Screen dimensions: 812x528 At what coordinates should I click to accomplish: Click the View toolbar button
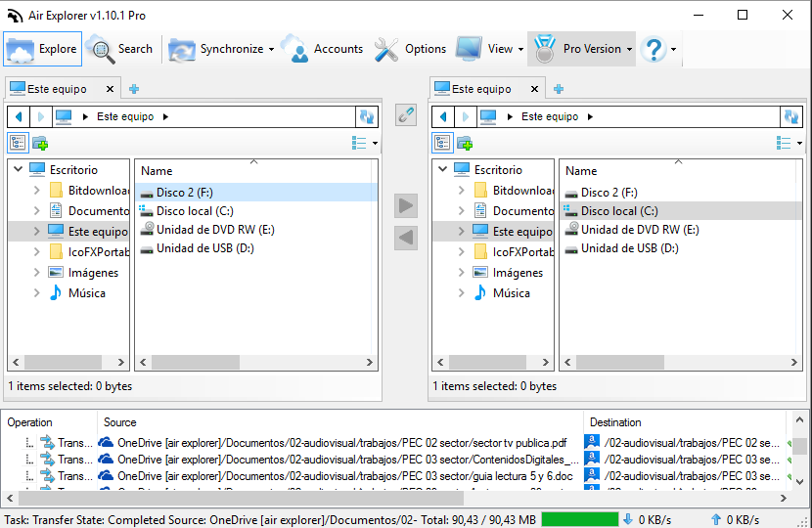[x=484, y=49]
